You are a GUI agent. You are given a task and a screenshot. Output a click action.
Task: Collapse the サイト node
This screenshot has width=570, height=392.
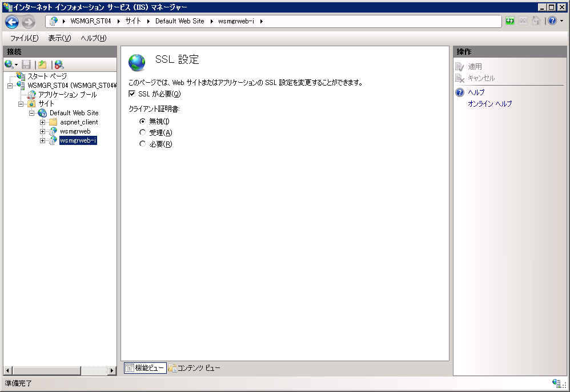(x=21, y=104)
